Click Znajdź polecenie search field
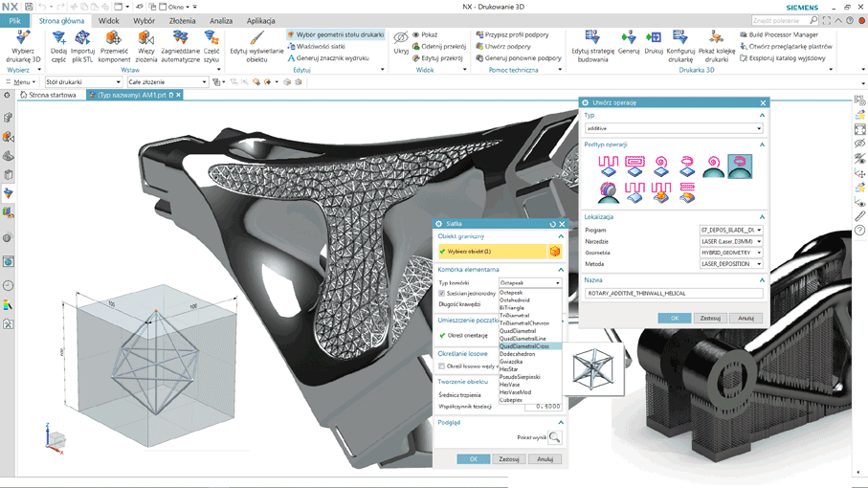Screen dimensions: 868x488 click(x=785, y=20)
